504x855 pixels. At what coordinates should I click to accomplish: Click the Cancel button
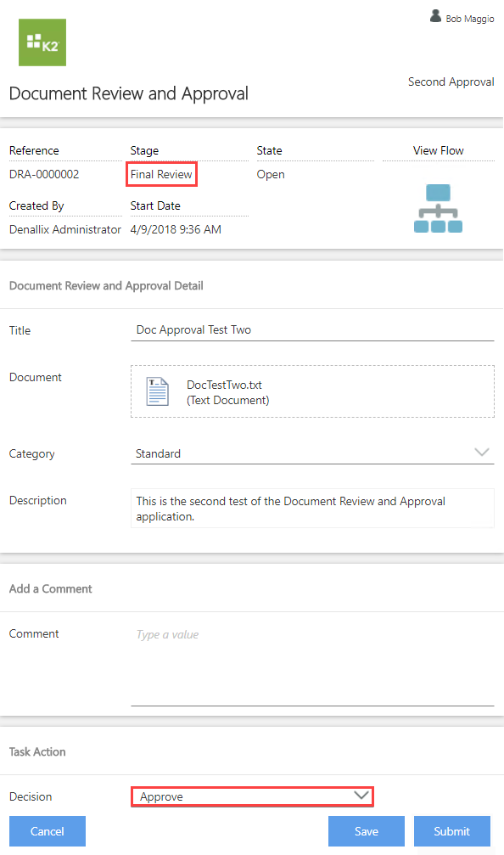coord(47,830)
